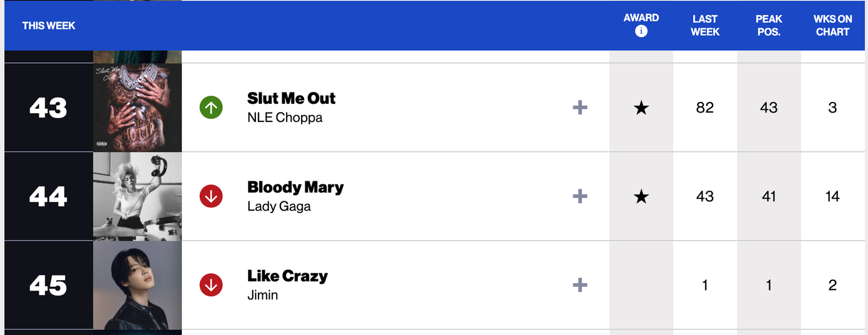Open the Like Crazy song title
This screenshot has height=335, width=868.
tap(287, 276)
